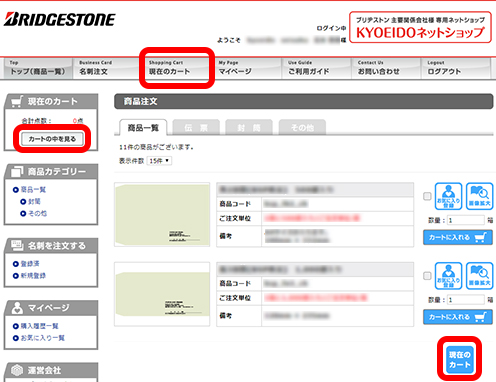The image size is (496, 382).
Task: Open the 表示件数 15件 dropdown
Action: pyautogui.click(x=159, y=161)
